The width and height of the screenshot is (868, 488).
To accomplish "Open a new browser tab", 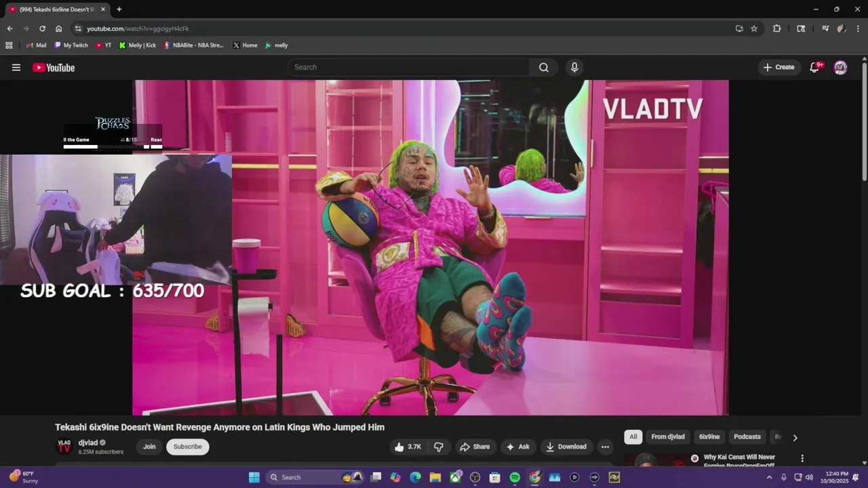I will [119, 9].
